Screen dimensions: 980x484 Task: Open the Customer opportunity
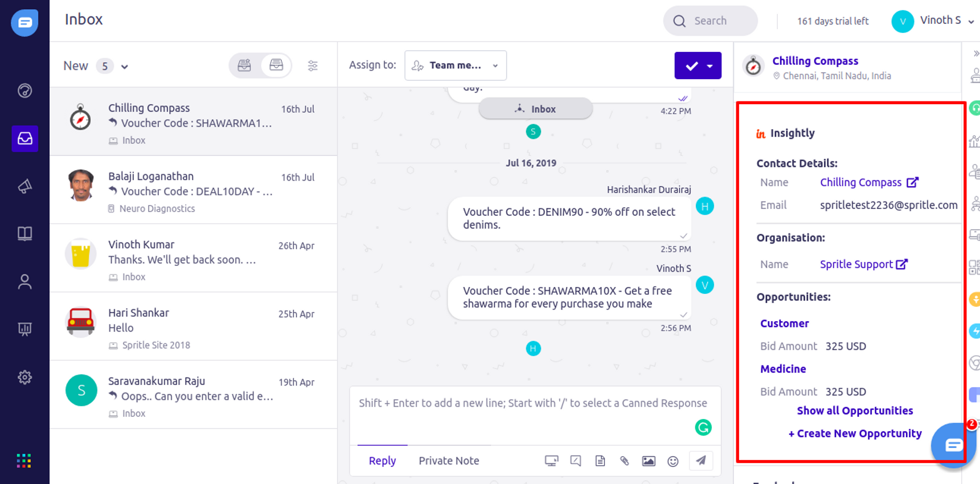784,323
